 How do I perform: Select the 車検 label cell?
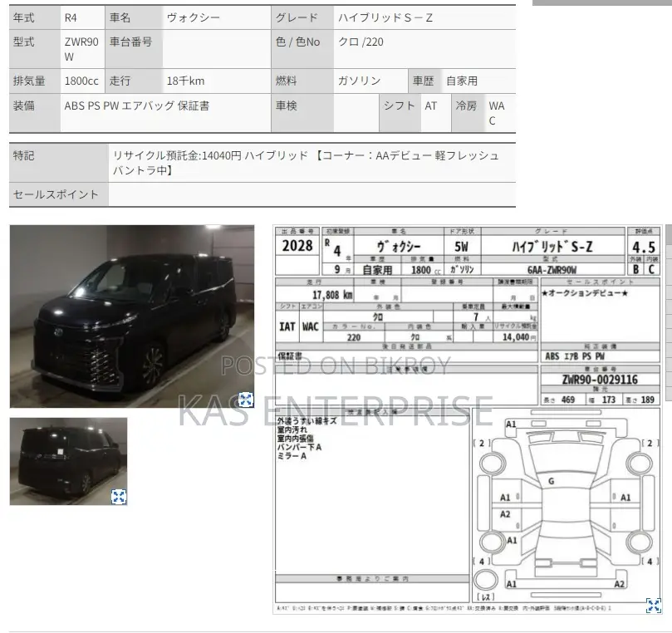[302, 113]
